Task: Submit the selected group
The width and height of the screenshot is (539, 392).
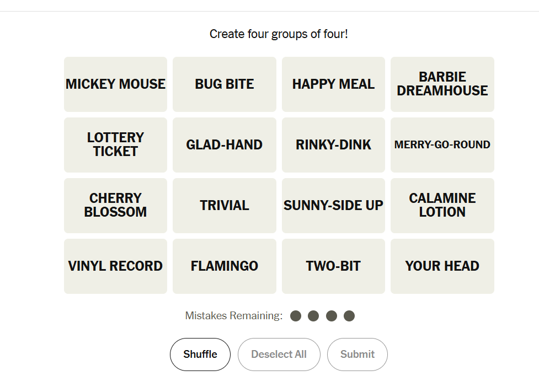Action: tap(357, 355)
